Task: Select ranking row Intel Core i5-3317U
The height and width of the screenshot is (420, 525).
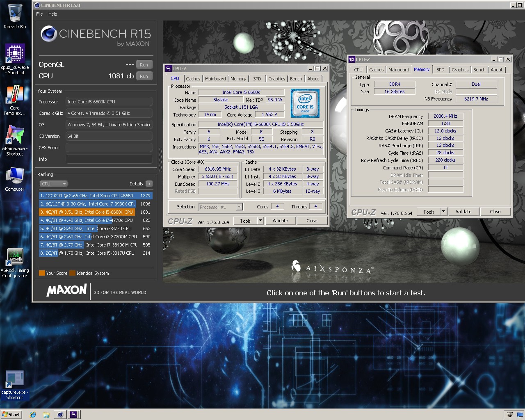Action: [x=96, y=253]
